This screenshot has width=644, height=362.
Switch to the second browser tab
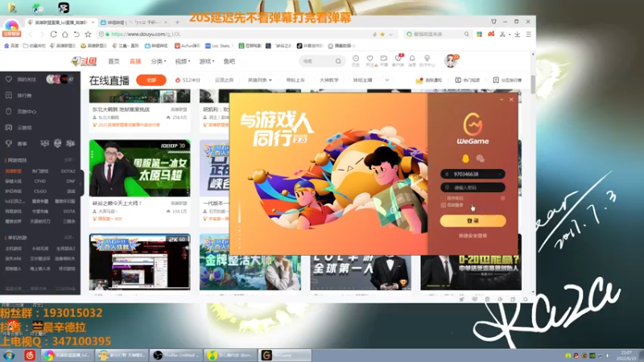tap(134, 23)
